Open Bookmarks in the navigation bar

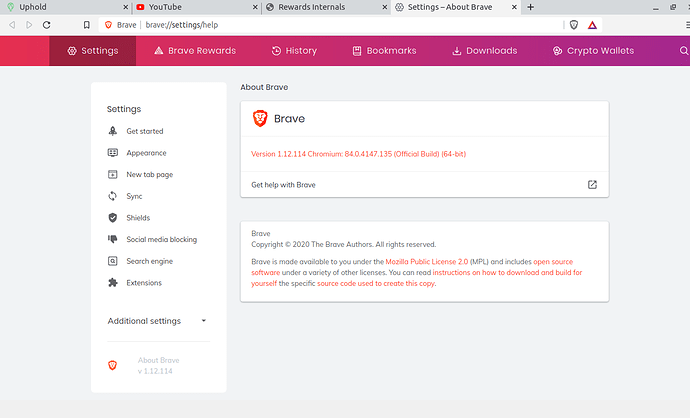coord(385,51)
